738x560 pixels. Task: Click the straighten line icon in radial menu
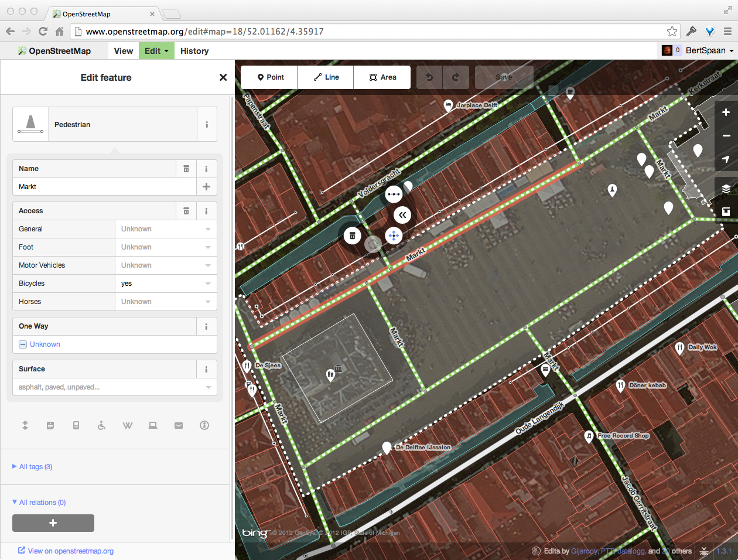tap(394, 194)
